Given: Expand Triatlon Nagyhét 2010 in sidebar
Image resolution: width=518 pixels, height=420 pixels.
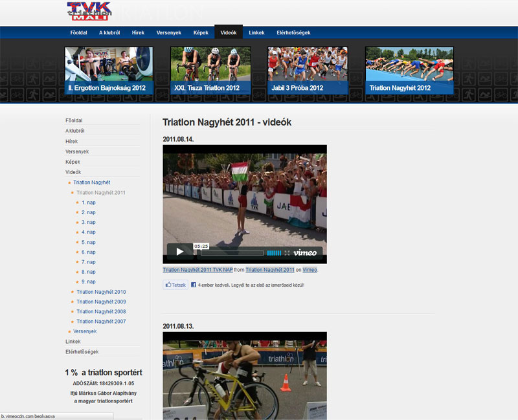Looking at the screenshot, I should [x=101, y=292].
